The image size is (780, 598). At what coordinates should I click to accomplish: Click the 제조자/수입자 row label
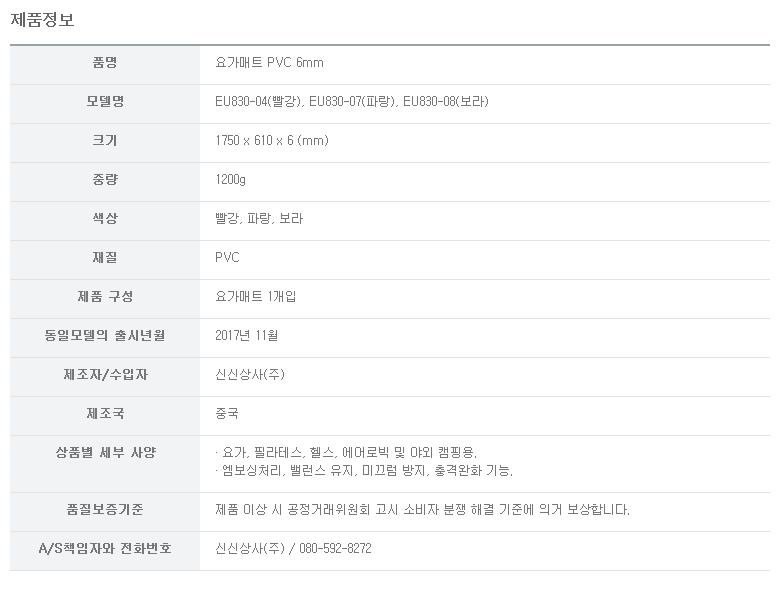tap(104, 375)
